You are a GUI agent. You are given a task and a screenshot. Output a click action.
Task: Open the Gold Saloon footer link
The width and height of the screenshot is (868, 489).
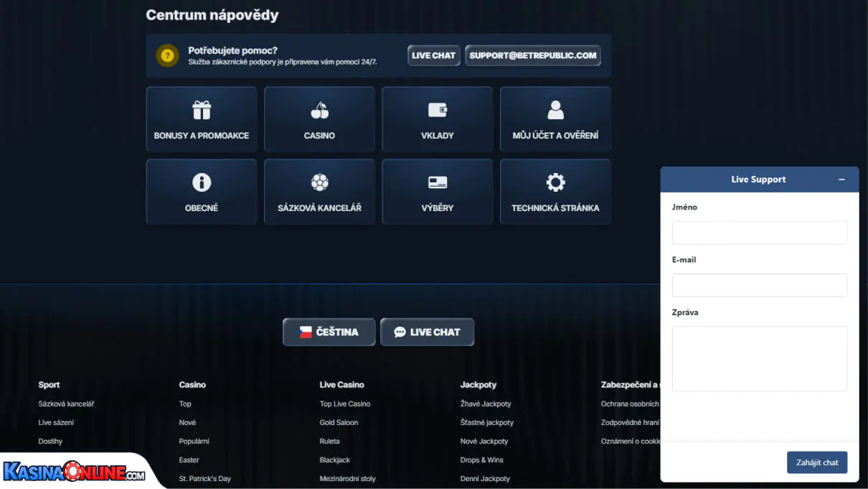pyautogui.click(x=339, y=422)
